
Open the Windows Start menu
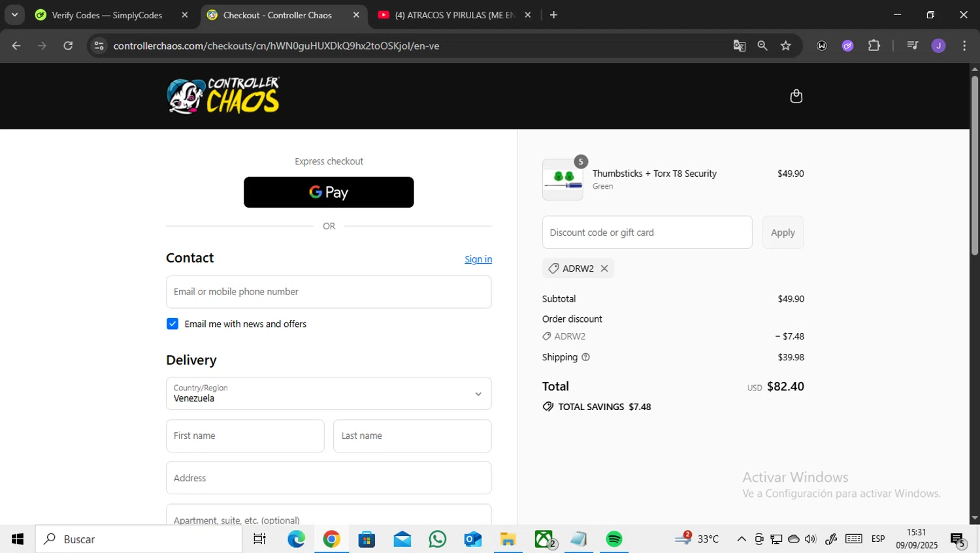pyautogui.click(x=18, y=539)
